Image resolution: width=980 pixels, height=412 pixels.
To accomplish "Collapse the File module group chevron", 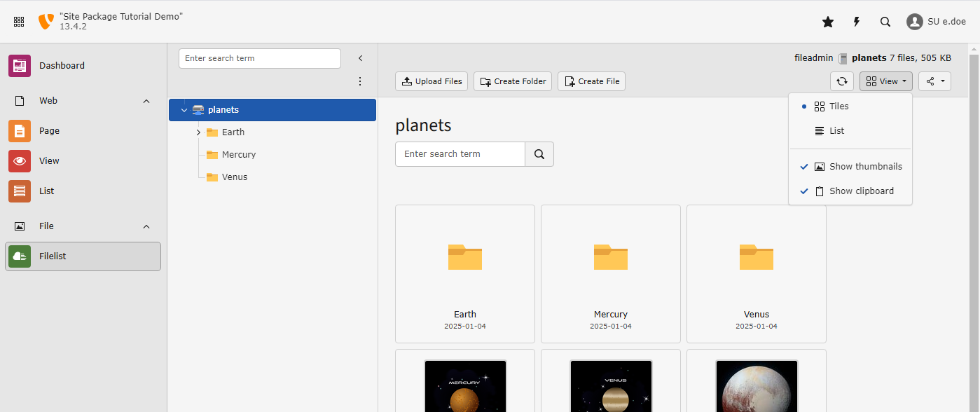I will coord(146,226).
